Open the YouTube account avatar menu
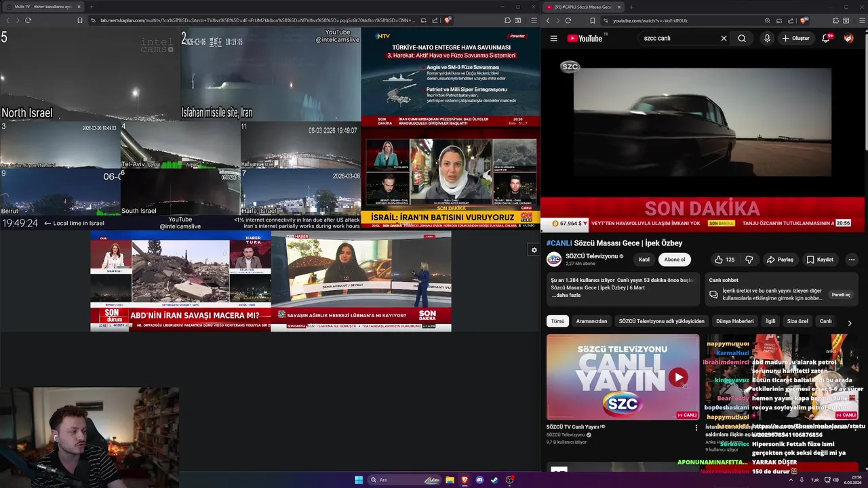Viewport: 868px width, 488px height. tap(848, 39)
